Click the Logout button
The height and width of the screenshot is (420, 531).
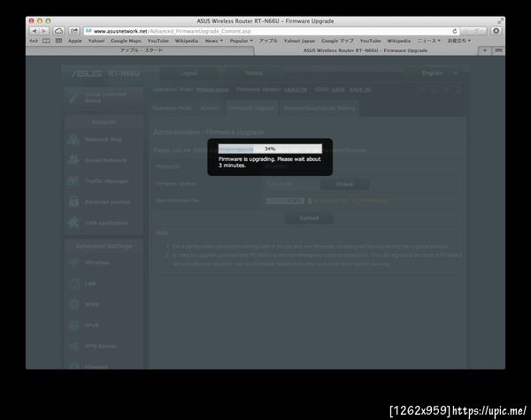click(x=189, y=73)
